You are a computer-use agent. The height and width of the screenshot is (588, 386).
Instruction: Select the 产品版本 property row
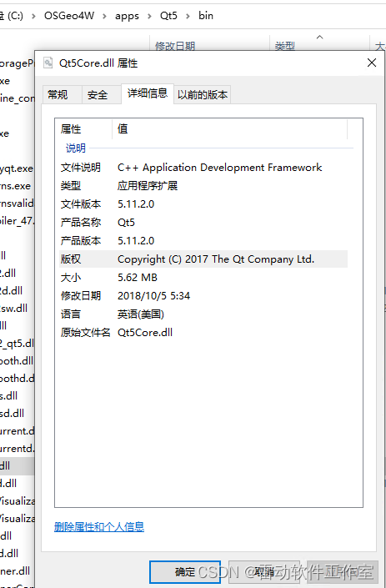click(203, 241)
